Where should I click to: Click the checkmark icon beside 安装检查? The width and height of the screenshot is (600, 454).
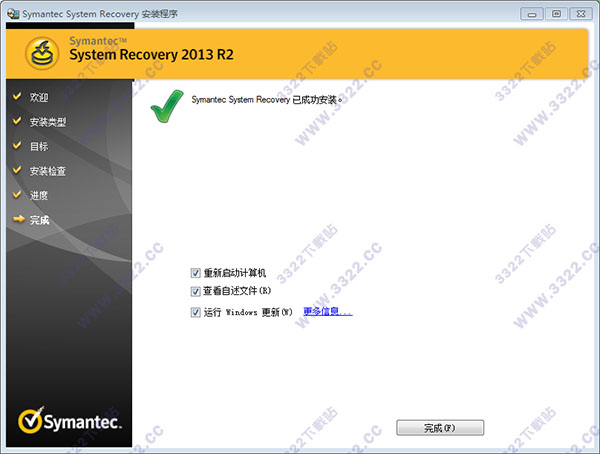point(17,170)
